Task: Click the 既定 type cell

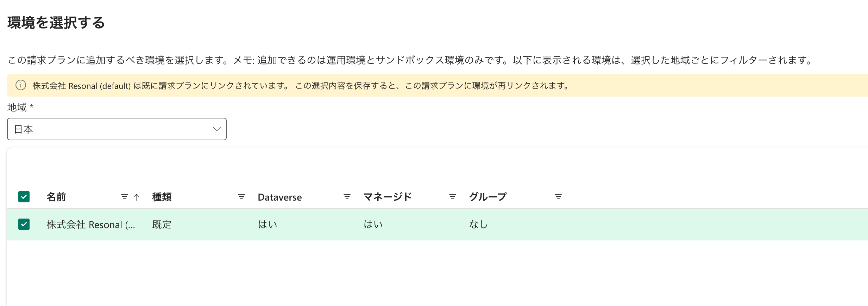Action: pos(162,225)
